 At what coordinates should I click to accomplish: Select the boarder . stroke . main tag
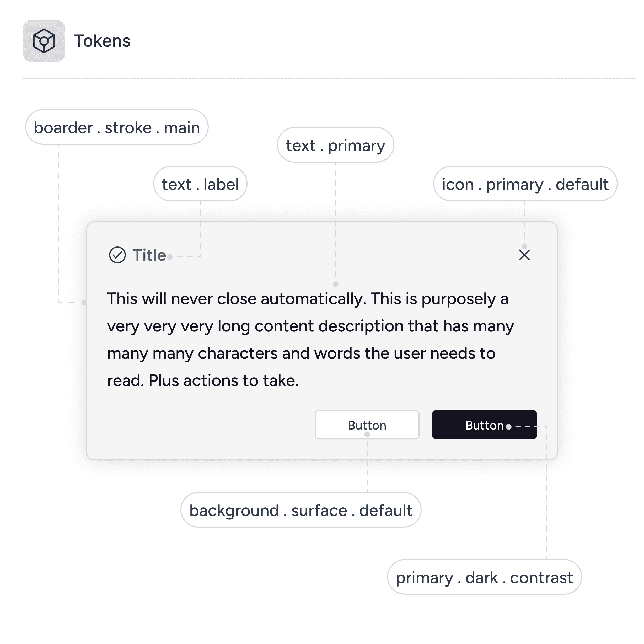click(x=117, y=127)
